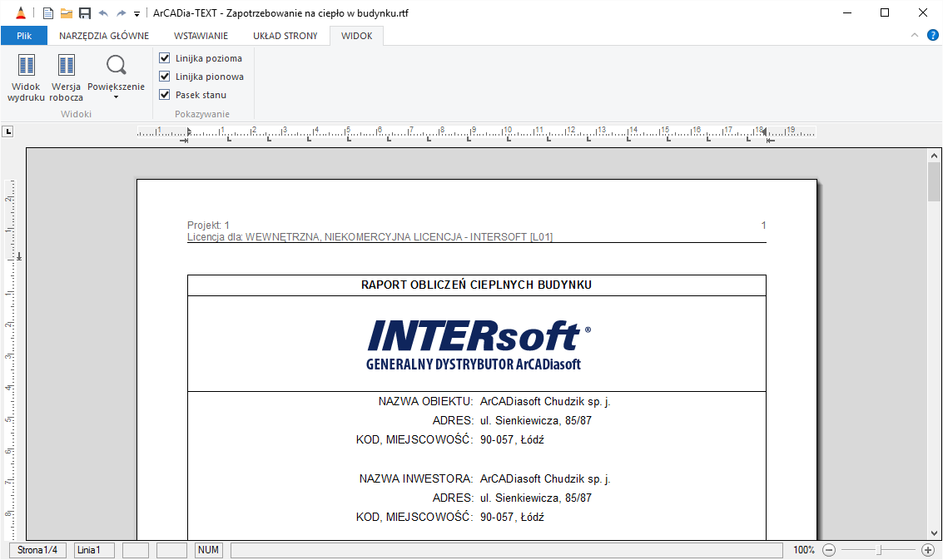Select the WIDOK tab
Viewport: 943px width, 560px height.
click(356, 36)
